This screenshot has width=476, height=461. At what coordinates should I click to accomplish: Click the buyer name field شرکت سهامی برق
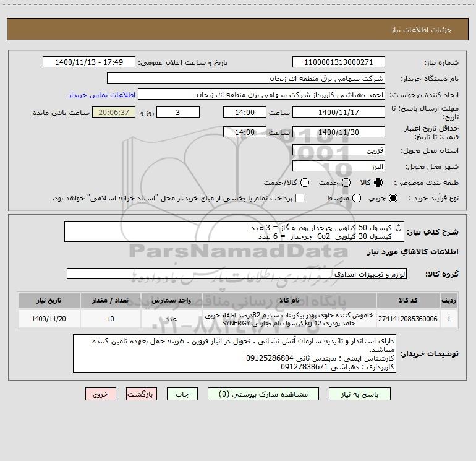tap(246, 79)
